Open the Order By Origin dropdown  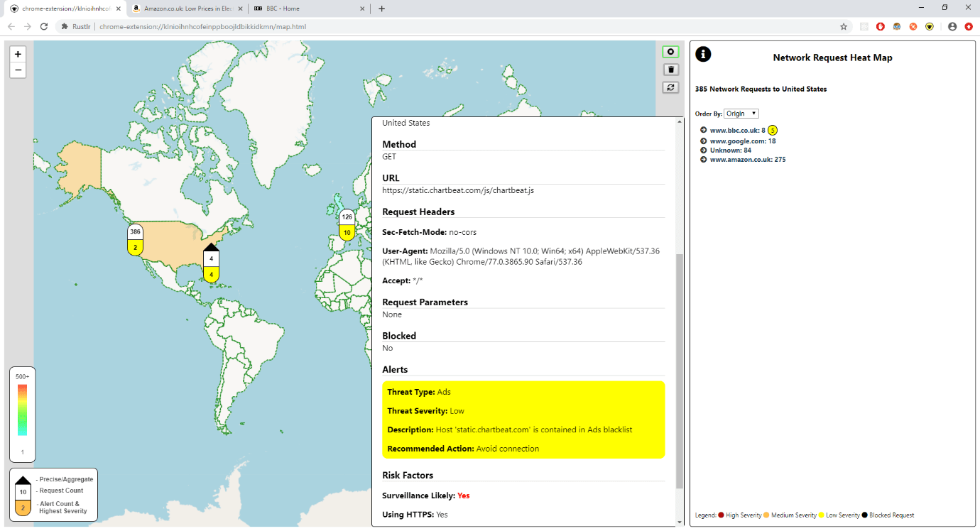tap(741, 114)
